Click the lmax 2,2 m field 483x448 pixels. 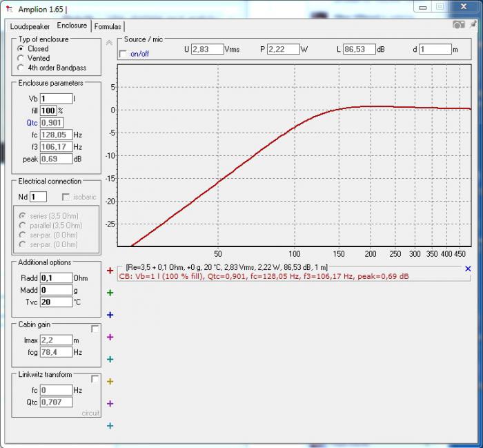point(56,340)
